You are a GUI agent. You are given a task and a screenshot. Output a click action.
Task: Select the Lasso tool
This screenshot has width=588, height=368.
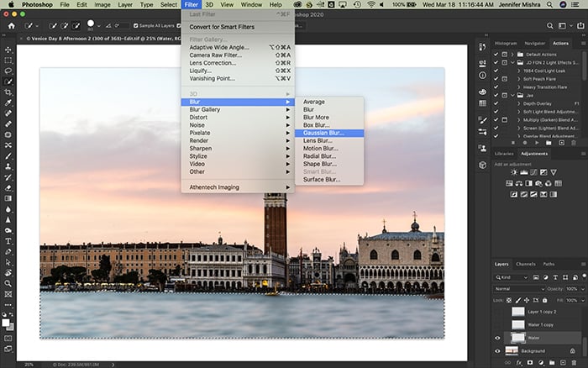coord(8,71)
